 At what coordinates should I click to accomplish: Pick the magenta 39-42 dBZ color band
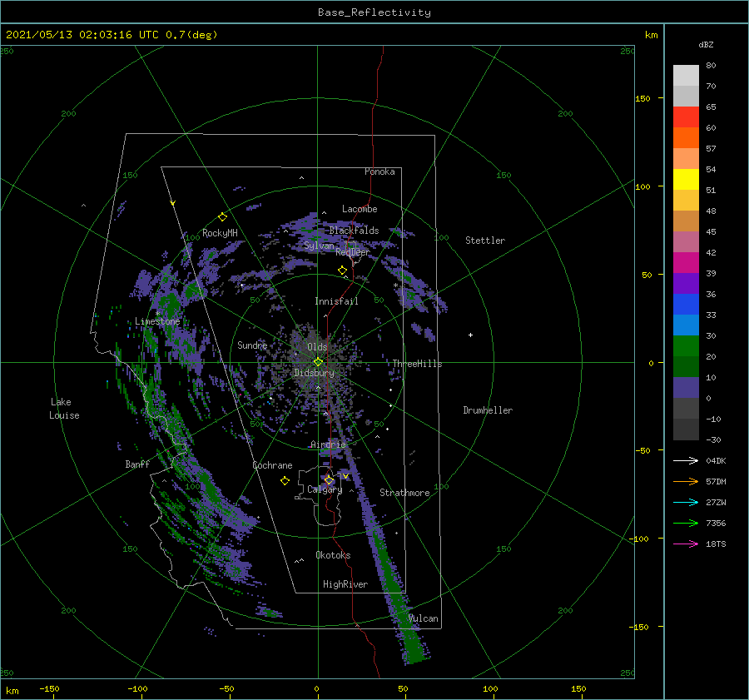tap(686, 263)
